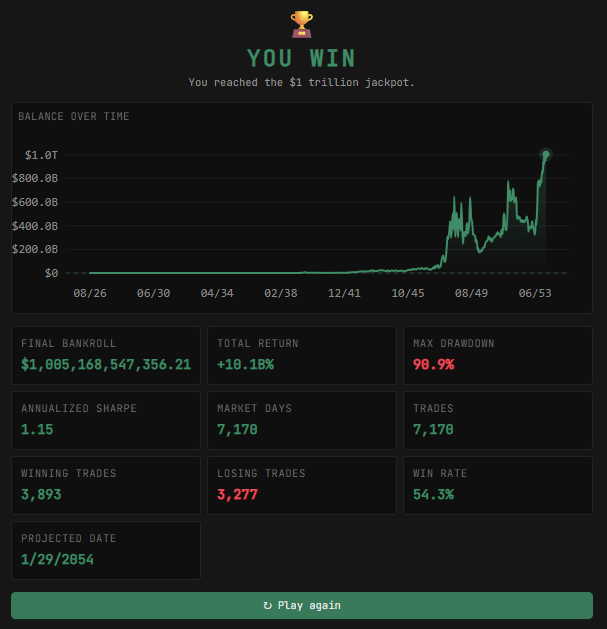Click the $800.0B y-axis label
607x629 pixels.
35,178
